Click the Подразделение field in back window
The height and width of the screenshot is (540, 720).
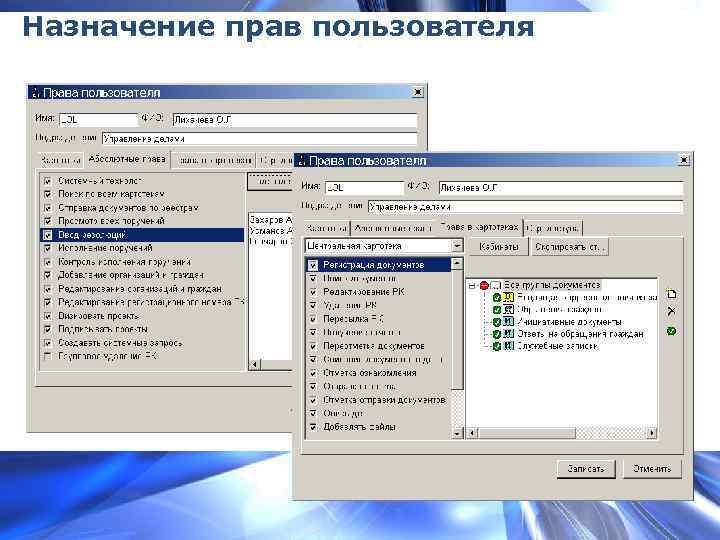click(x=259, y=139)
